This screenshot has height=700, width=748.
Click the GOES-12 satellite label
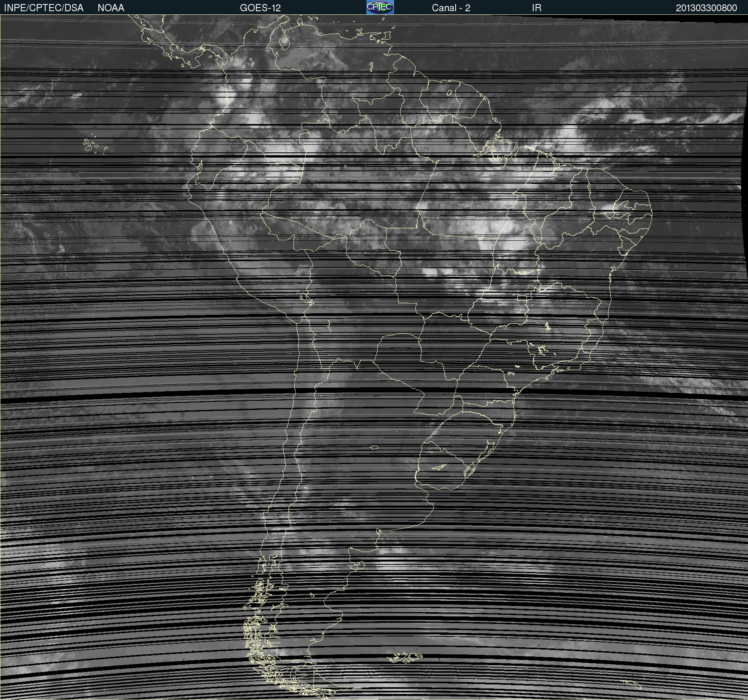point(260,8)
